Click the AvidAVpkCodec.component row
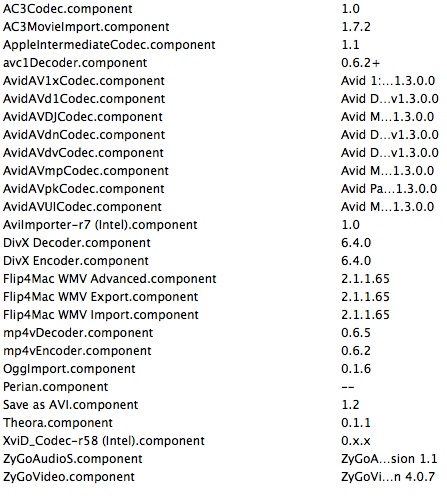 (223, 189)
